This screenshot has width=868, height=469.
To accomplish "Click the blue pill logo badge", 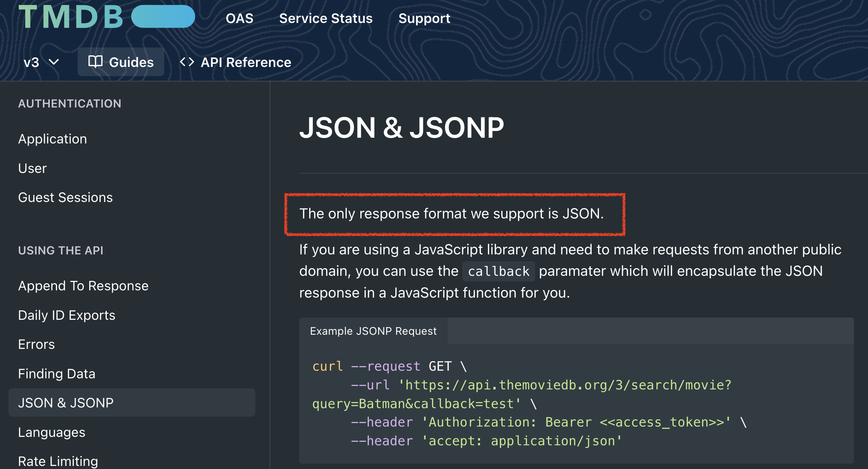I will coord(163,17).
